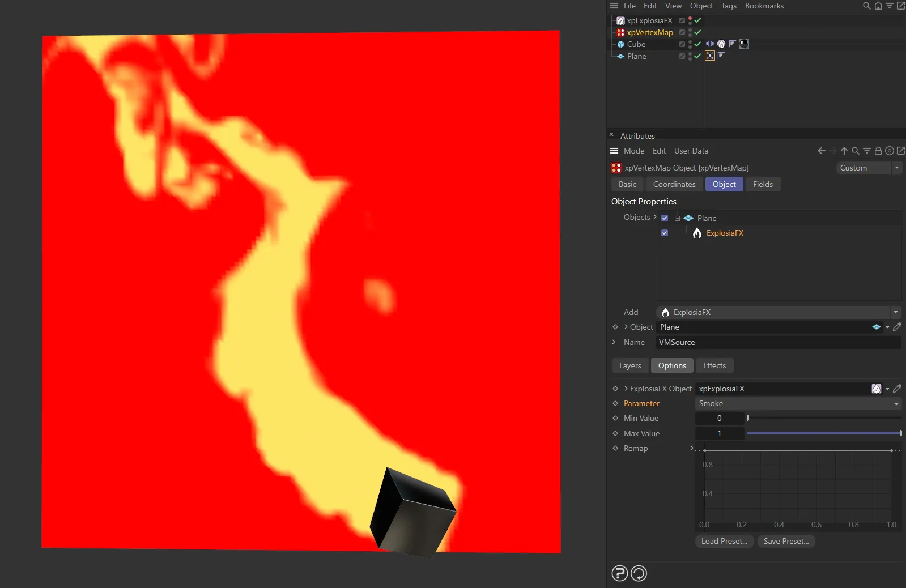This screenshot has height=588, width=906.
Task: Switch to the Fields tab
Action: (763, 184)
